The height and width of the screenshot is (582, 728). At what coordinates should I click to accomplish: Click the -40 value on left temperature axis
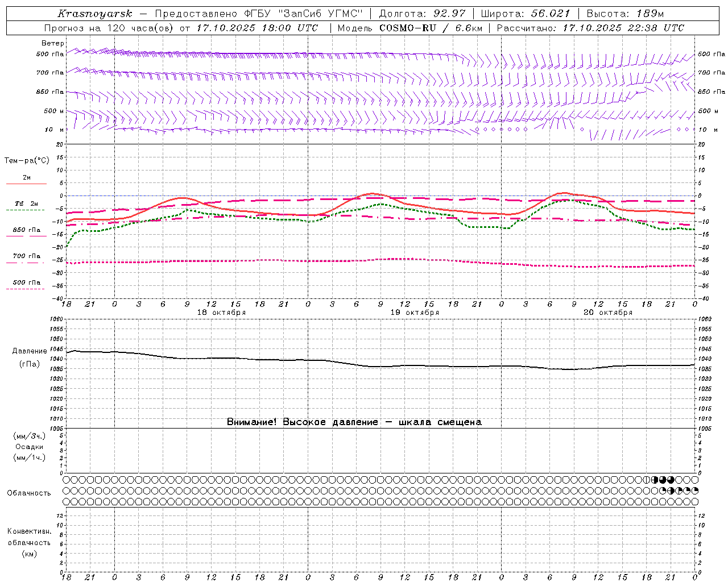pyautogui.click(x=59, y=299)
